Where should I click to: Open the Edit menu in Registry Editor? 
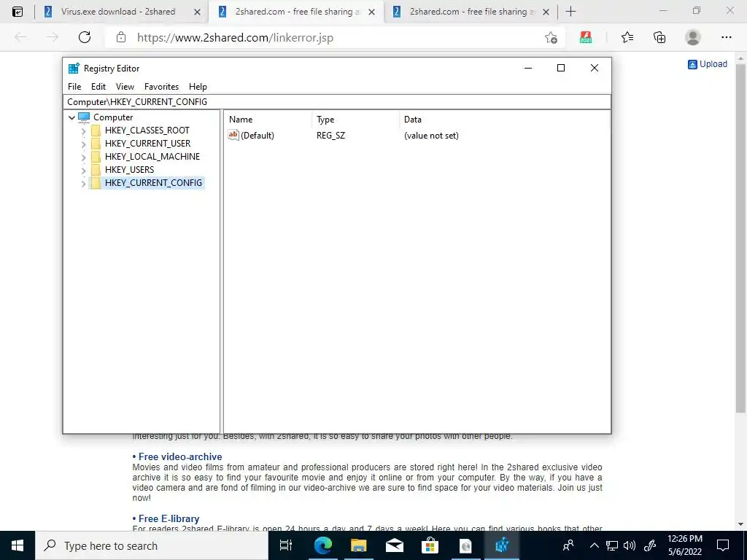pos(98,87)
